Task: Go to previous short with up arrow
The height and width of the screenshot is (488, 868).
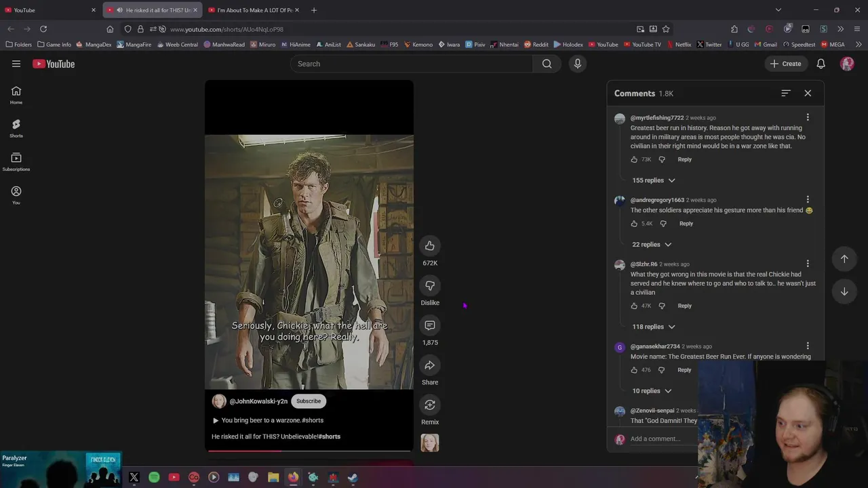Action: pyautogui.click(x=844, y=258)
